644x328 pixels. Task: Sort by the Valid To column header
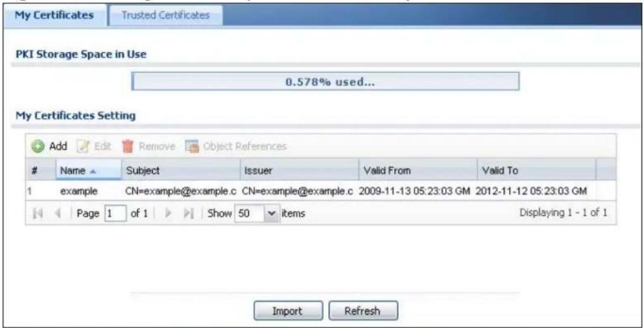click(x=536, y=170)
